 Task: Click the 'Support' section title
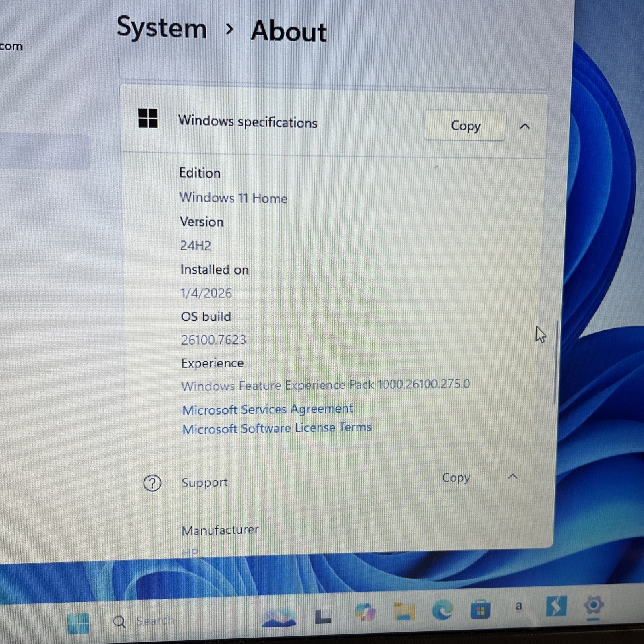tap(204, 482)
